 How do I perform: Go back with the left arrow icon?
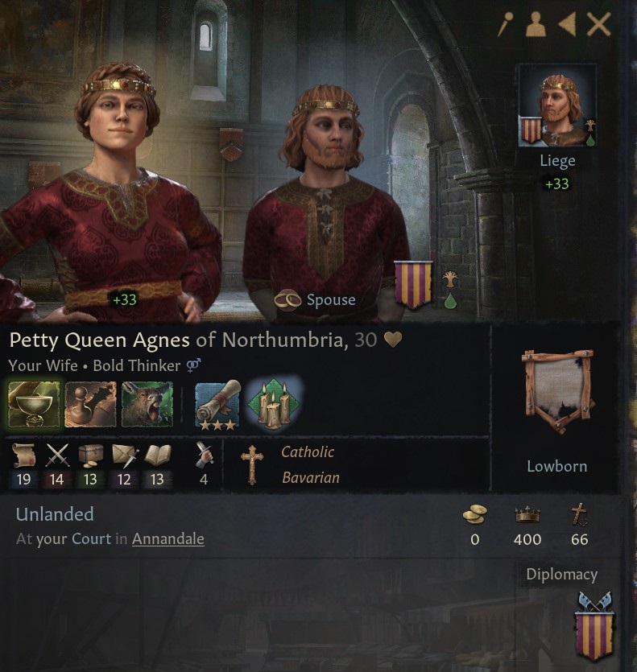(x=567, y=24)
